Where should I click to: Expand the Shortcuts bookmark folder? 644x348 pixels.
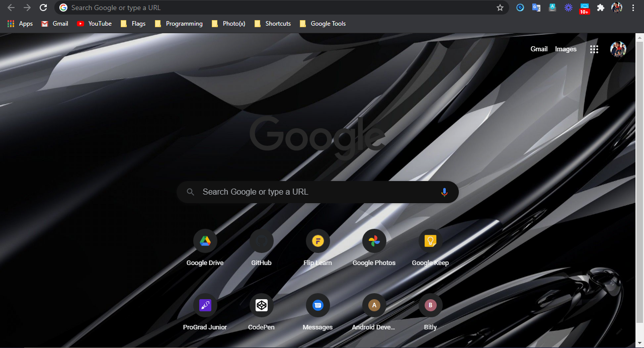(272, 24)
